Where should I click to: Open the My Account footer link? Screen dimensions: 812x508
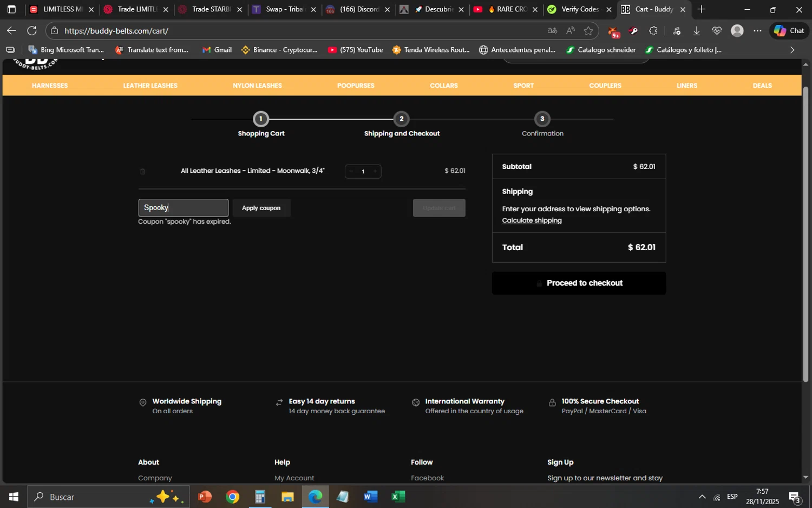(x=294, y=478)
